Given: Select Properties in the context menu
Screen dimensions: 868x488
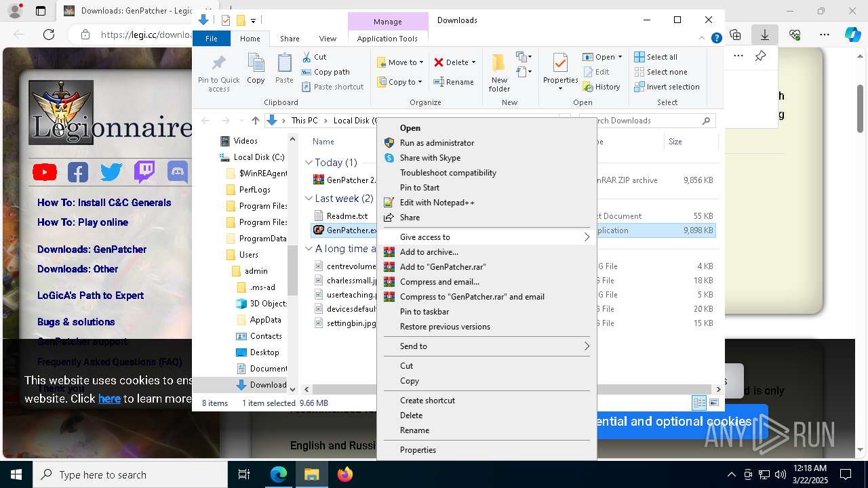Looking at the screenshot, I should click(486, 450).
